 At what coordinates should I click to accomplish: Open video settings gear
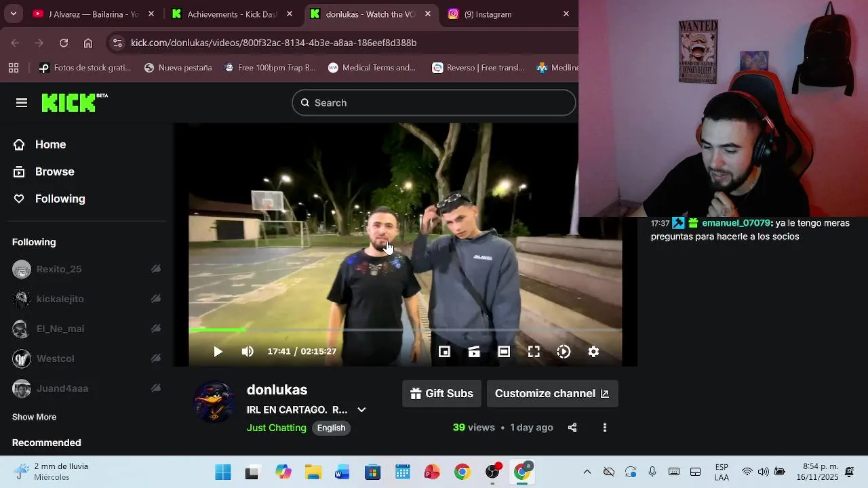click(x=593, y=352)
